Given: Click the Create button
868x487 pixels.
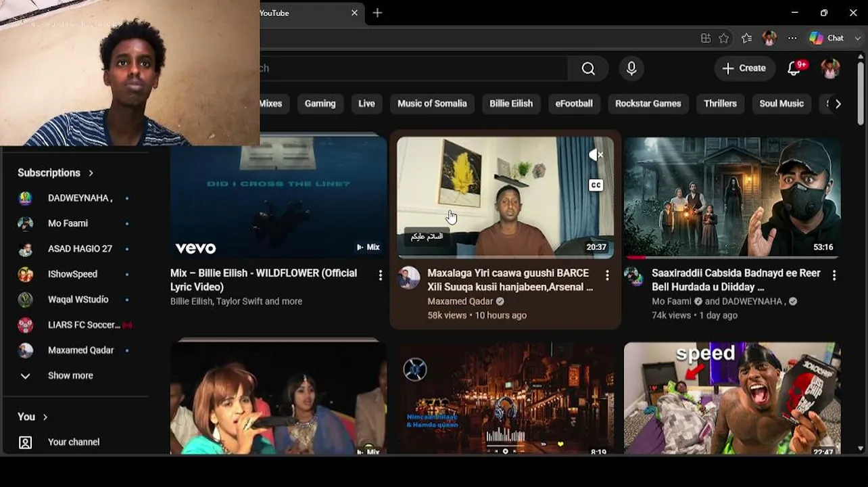Looking at the screenshot, I should (744, 68).
